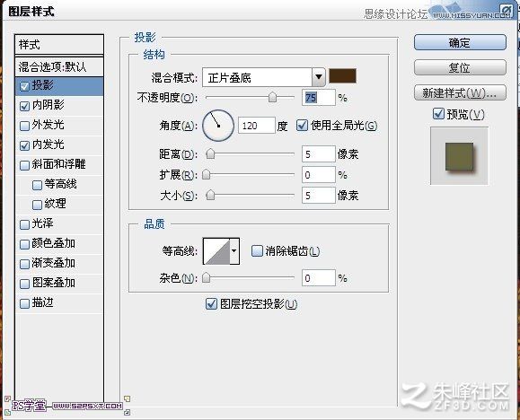Click the 确定 OK button

[x=460, y=43]
